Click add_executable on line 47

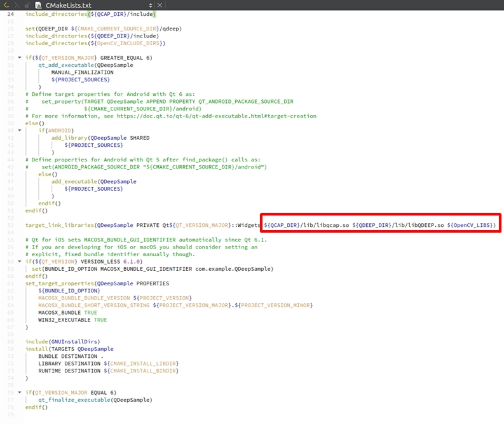pyautogui.click(x=74, y=182)
